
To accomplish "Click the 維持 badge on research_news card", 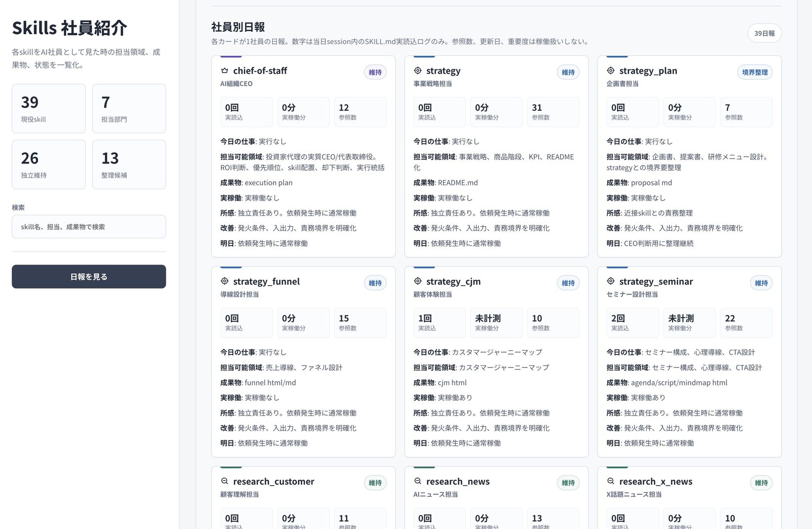I will click(x=568, y=483).
